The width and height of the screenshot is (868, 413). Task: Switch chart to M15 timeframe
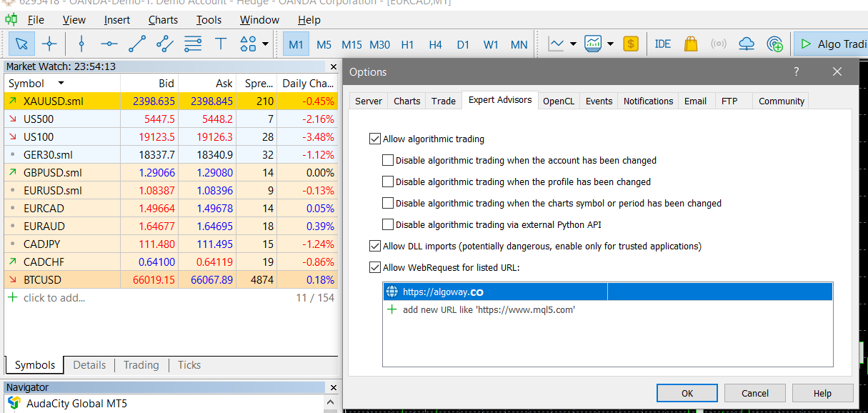pyautogui.click(x=351, y=44)
